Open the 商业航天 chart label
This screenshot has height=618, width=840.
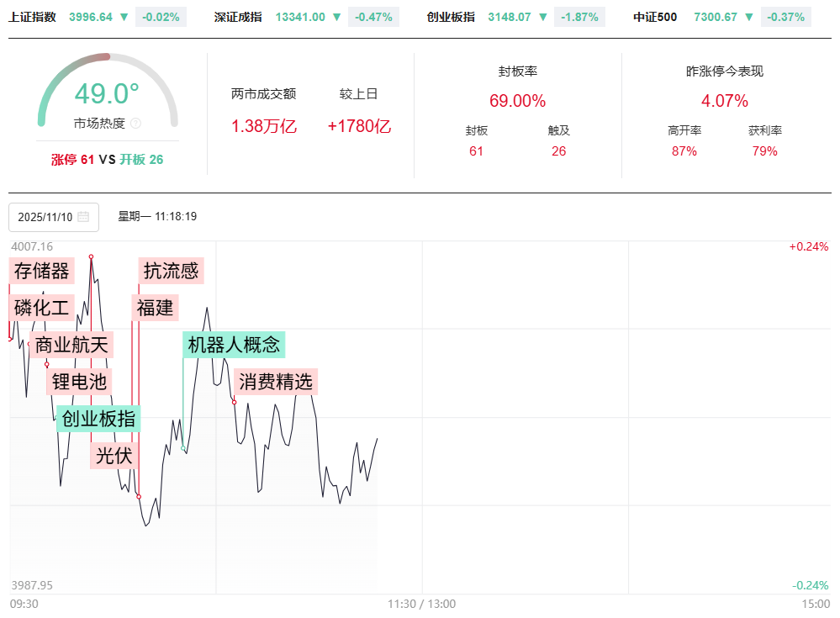click(x=71, y=345)
